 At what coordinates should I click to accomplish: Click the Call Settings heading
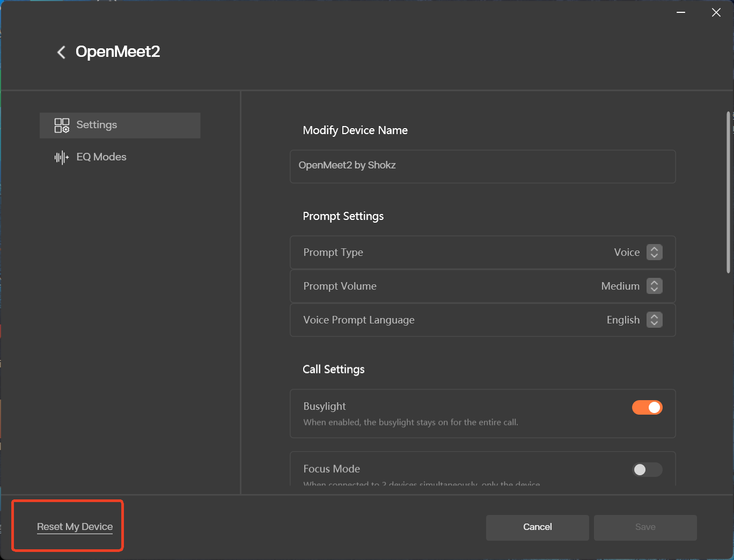click(334, 370)
